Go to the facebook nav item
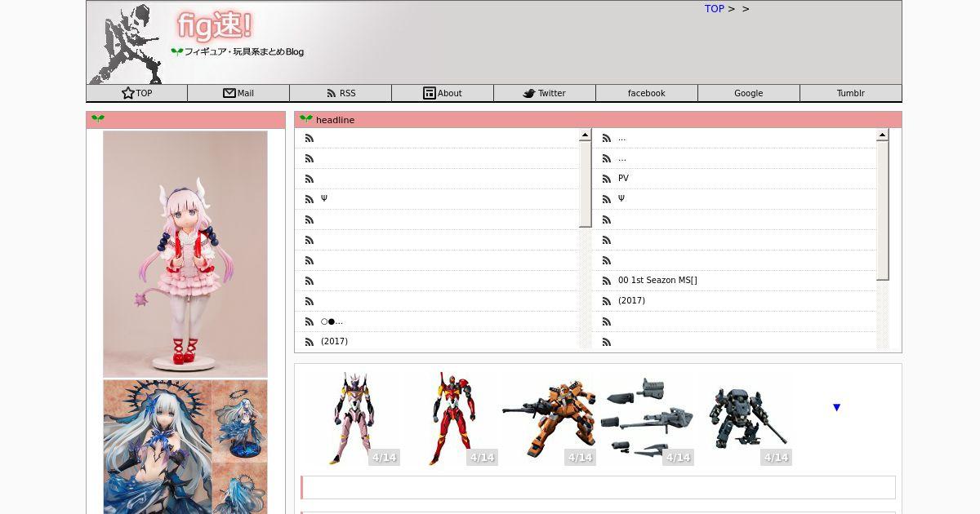 pos(647,93)
